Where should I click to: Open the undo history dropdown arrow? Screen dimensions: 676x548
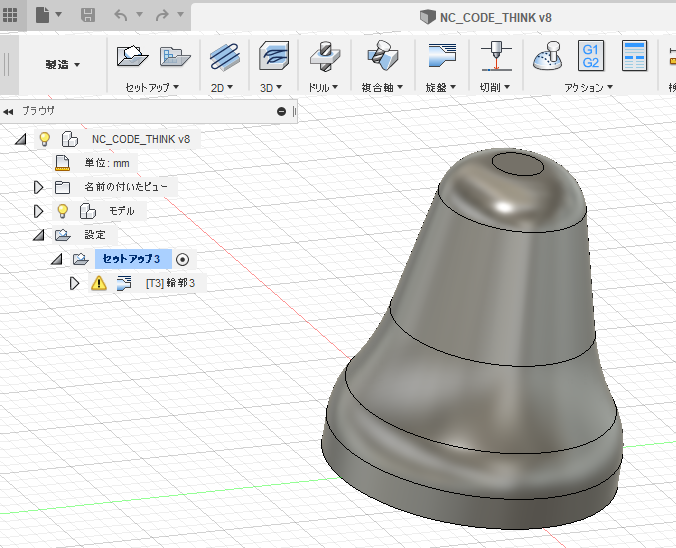pyautogui.click(x=139, y=14)
